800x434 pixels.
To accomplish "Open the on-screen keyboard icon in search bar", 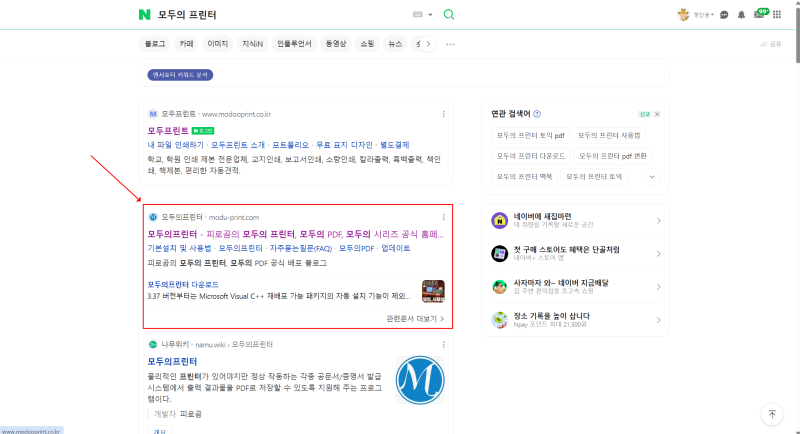I will [417, 15].
